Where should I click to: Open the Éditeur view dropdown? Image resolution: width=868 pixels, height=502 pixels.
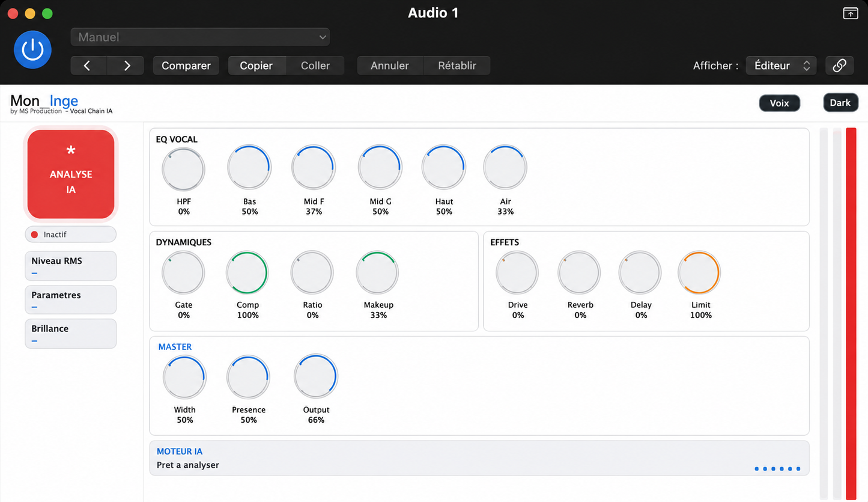point(781,66)
